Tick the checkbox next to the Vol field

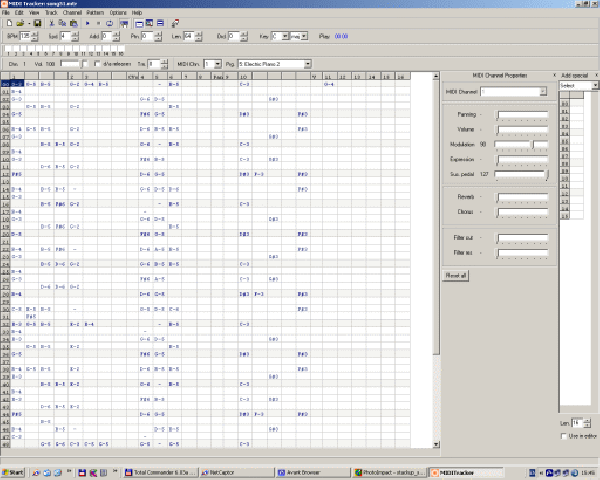coord(84,64)
